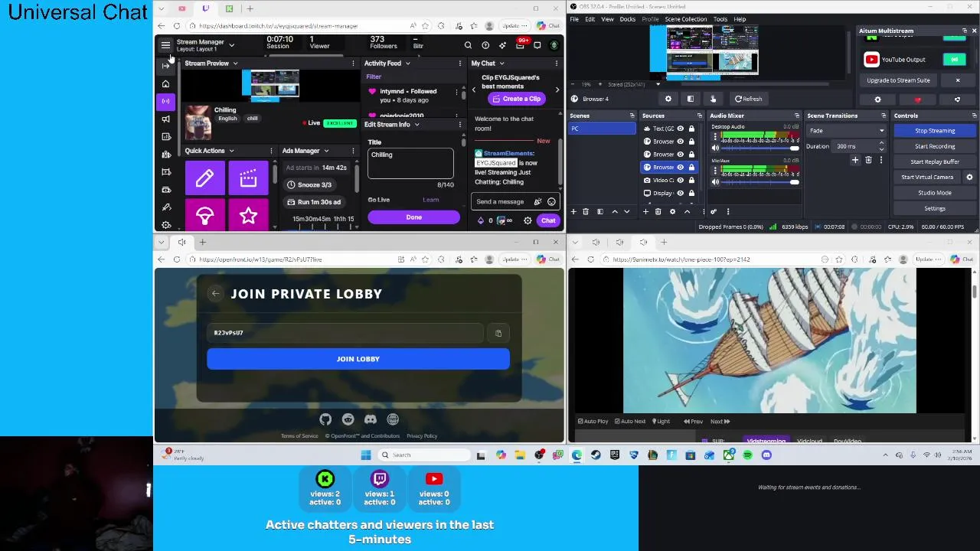Open Aitum Multistream settings gear
The height and width of the screenshot is (551, 980).
pyautogui.click(x=878, y=99)
